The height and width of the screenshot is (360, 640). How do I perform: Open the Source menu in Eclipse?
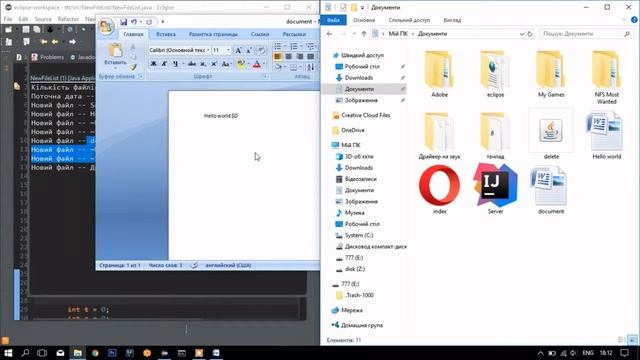43,19
